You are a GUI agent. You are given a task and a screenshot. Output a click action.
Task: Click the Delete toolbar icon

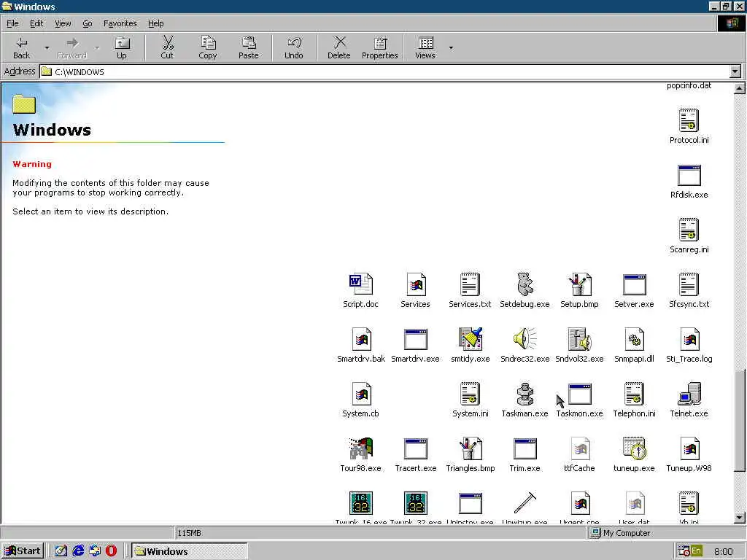tap(339, 47)
